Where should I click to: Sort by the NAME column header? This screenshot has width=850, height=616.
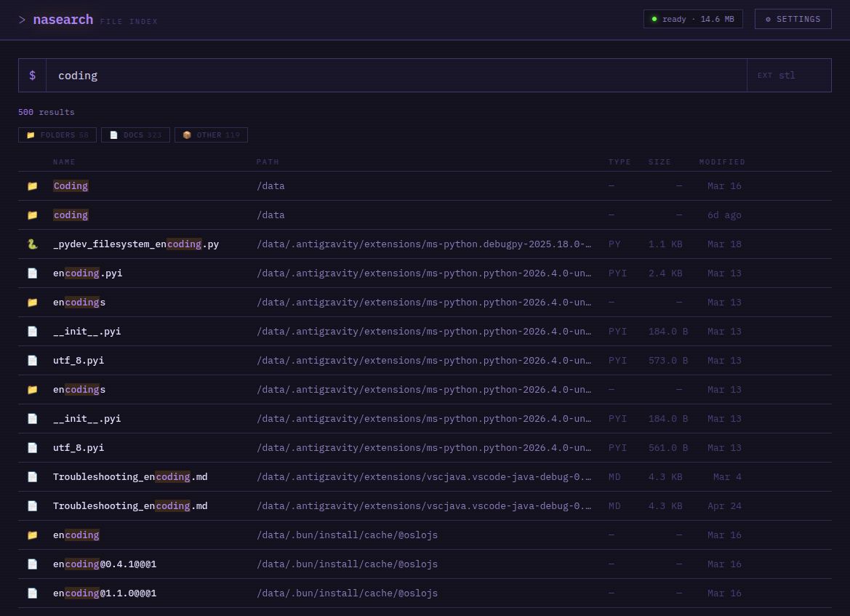64,162
